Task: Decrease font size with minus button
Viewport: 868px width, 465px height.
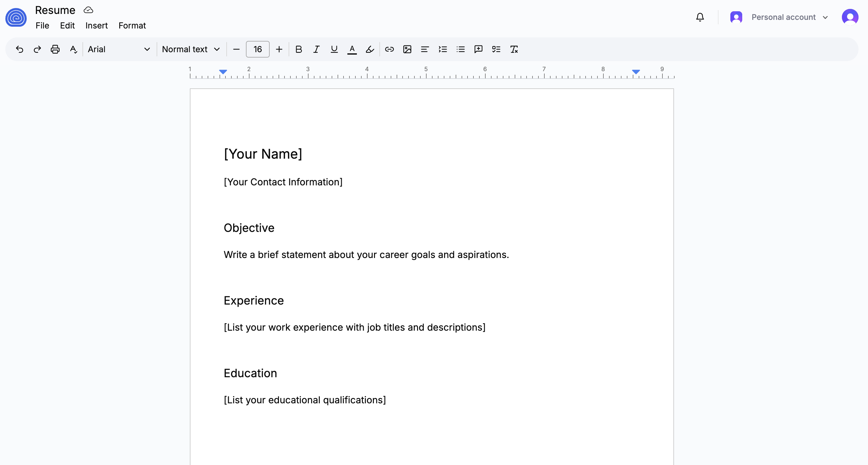Action: (236, 50)
